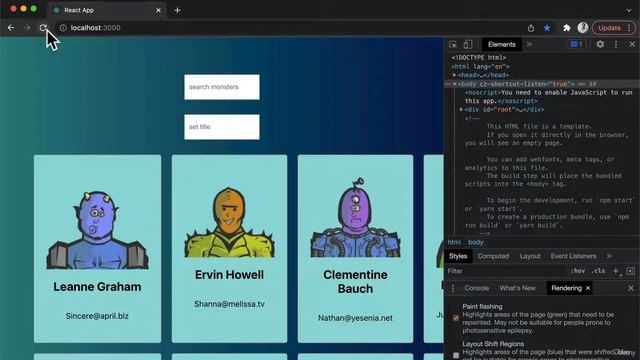Image resolution: width=640 pixels, height=360 pixels.
Task: Open the Layout tab
Action: (530, 256)
